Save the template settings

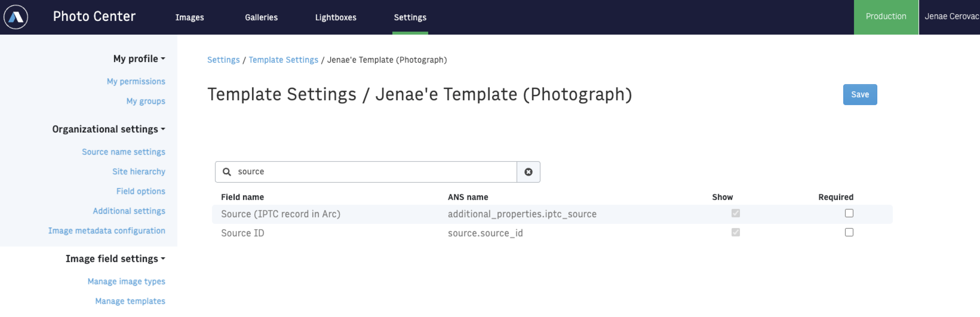pyautogui.click(x=860, y=94)
